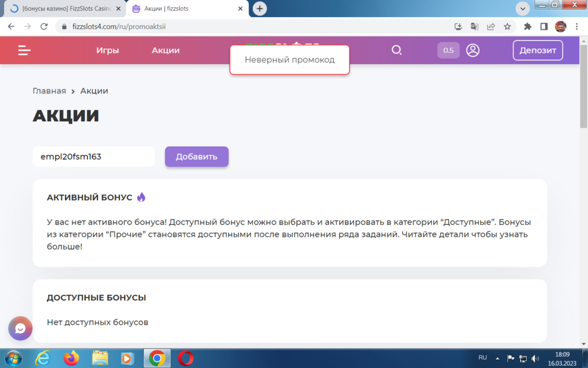Open Chrome extensions puzzle icon
Viewport: 588px width, 368px height.
527,26
